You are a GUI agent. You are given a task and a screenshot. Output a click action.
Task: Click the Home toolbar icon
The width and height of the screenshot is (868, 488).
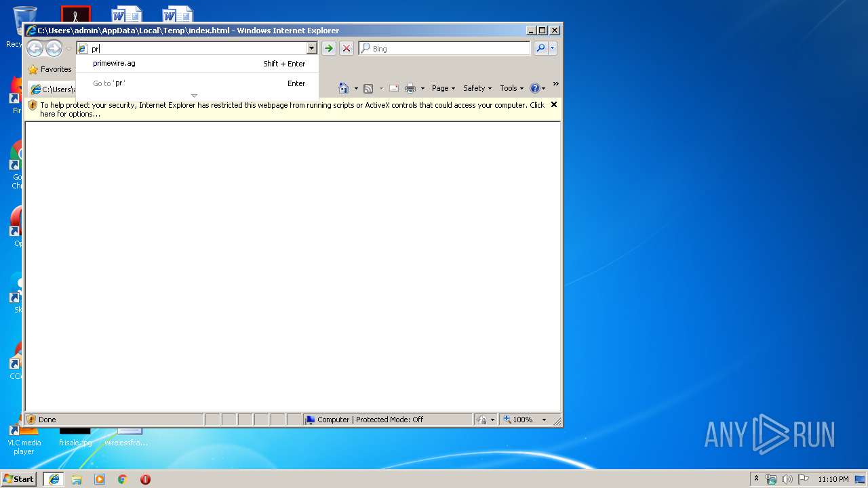[x=344, y=88]
